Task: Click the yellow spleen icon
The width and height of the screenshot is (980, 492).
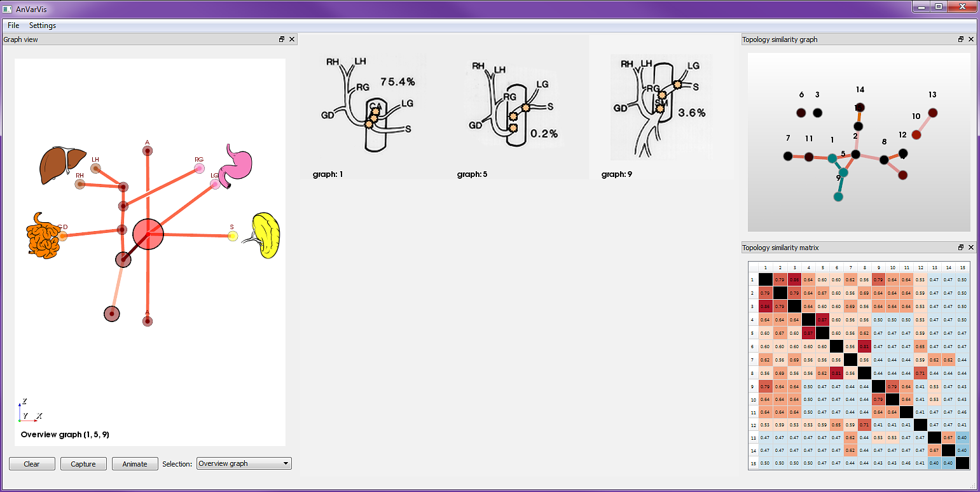Action: [267, 235]
